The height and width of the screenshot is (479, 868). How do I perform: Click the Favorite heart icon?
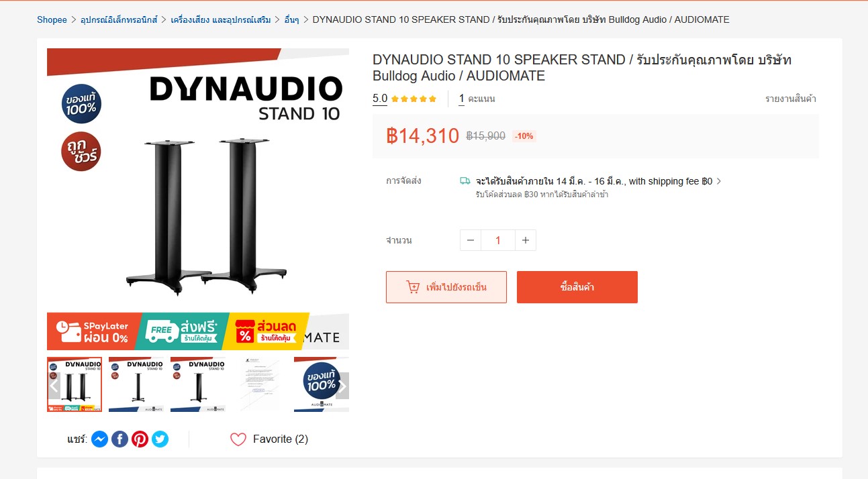pos(238,439)
